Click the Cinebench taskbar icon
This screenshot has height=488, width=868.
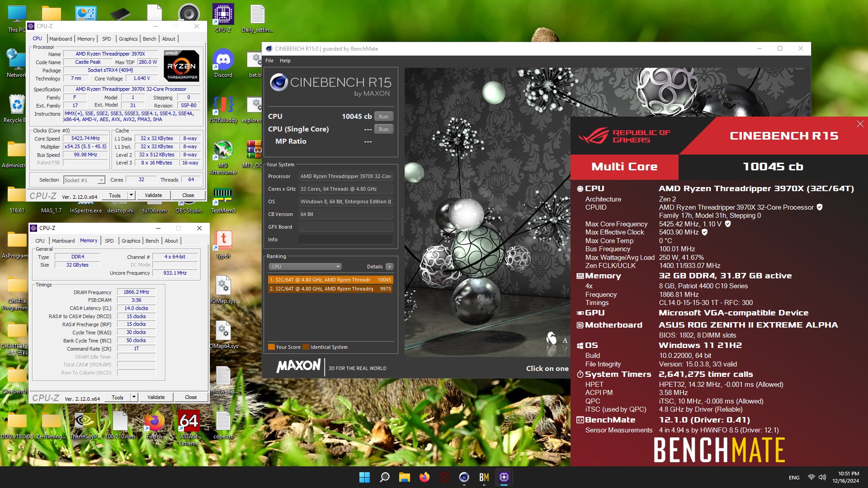coord(464,477)
